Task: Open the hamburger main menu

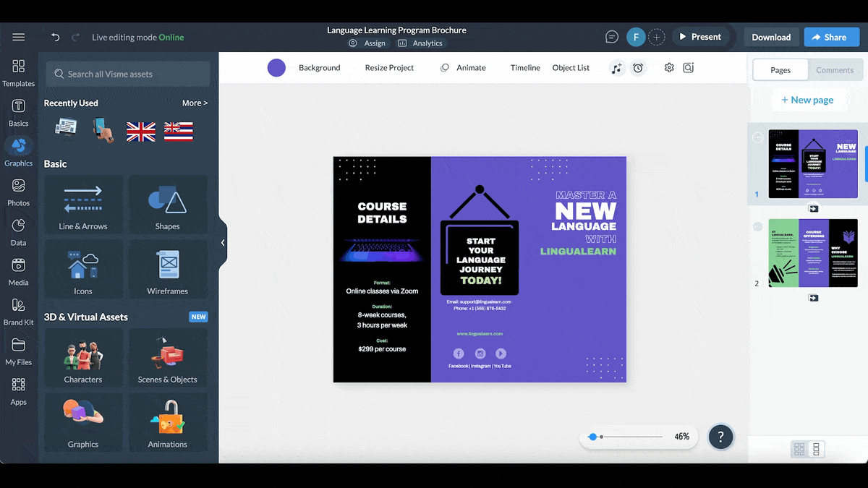Action: 19,37
